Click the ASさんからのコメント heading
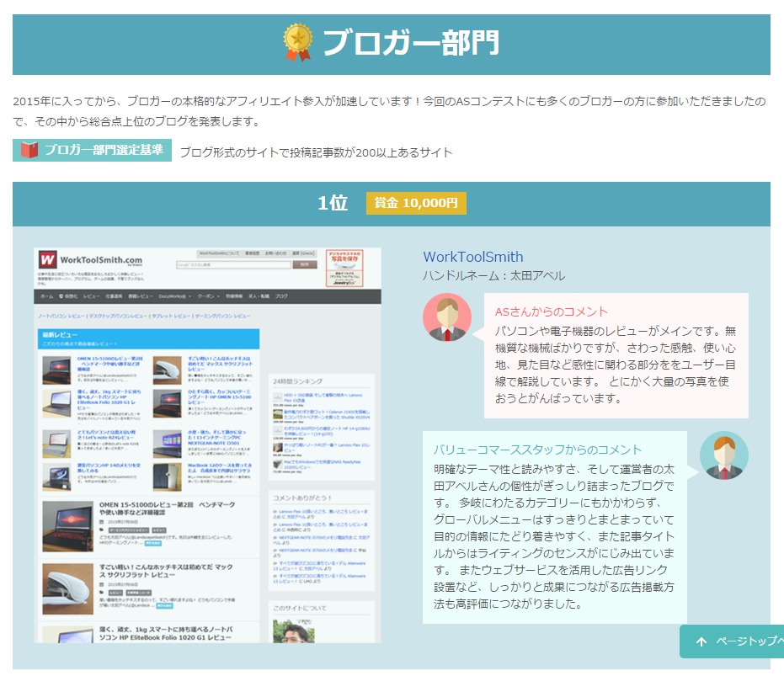784x676 pixels. tap(551, 311)
